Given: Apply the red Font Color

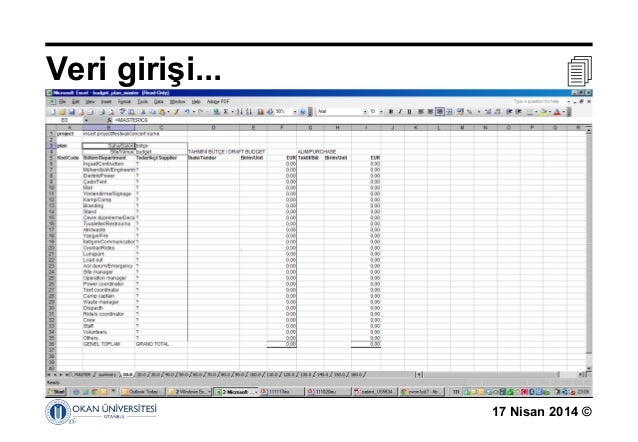Looking at the screenshot, I should 557,112.
